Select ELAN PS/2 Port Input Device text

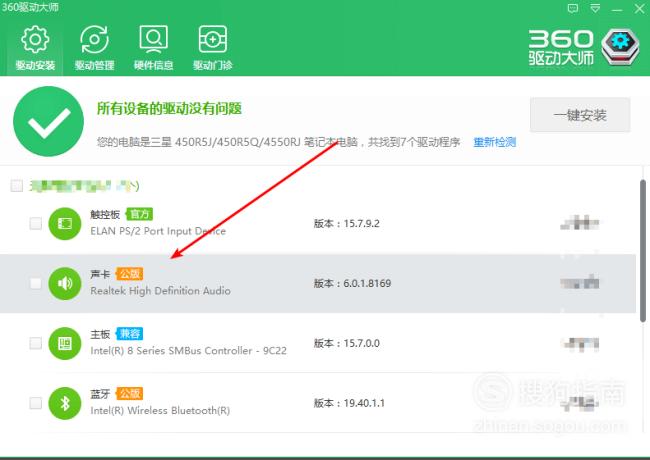158,231
